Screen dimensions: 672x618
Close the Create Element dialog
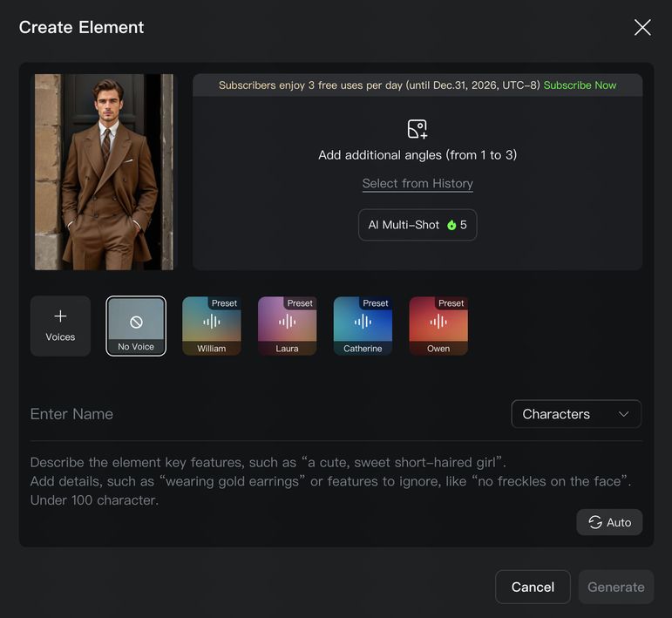pos(642,27)
